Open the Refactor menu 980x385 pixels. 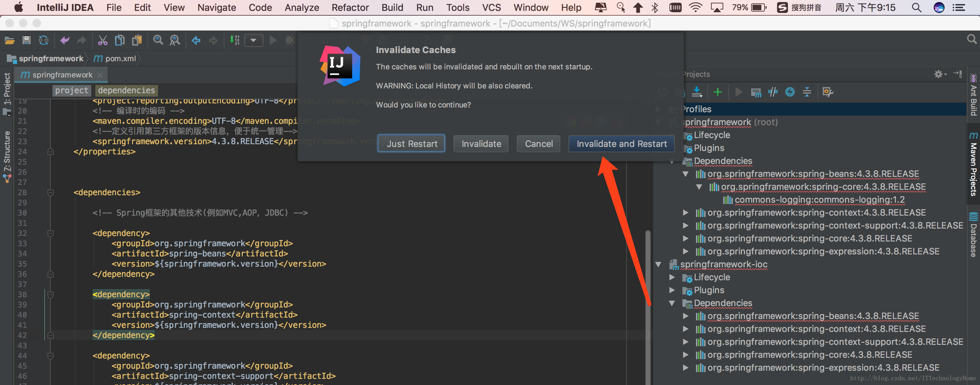click(x=350, y=7)
